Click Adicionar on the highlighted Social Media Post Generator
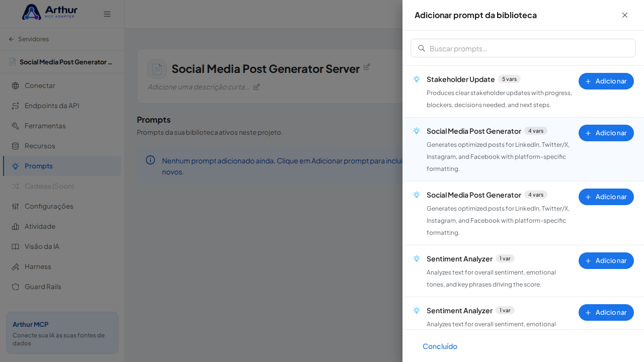This screenshot has height=362, width=644. point(606,133)
